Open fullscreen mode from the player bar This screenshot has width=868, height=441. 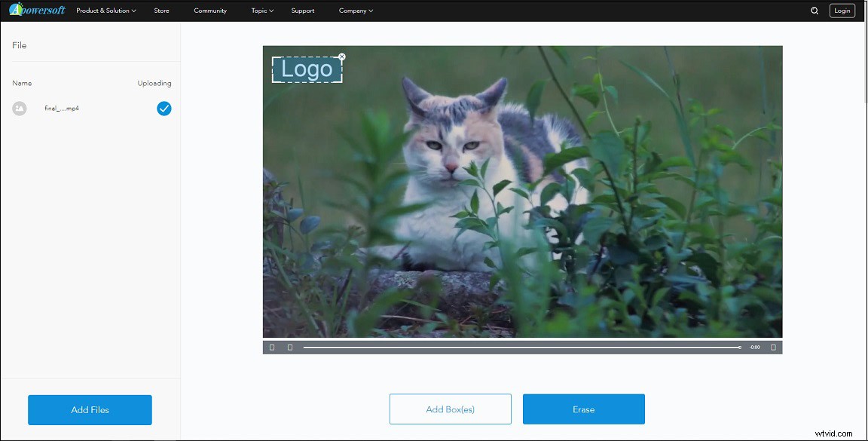(773, 347)
